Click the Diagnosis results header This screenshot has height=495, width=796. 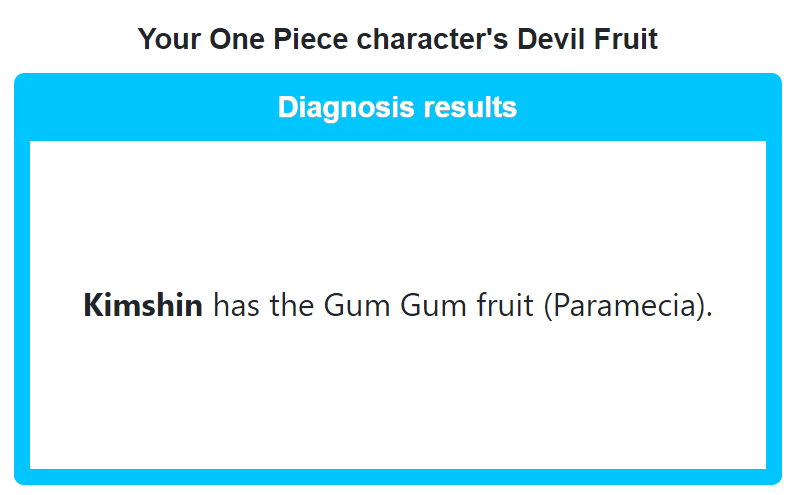click(397, 107)
